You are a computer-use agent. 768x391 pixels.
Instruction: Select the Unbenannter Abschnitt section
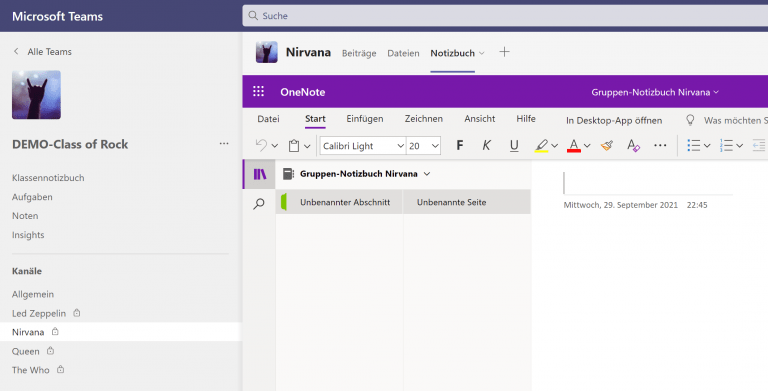(x=339, y=202)
